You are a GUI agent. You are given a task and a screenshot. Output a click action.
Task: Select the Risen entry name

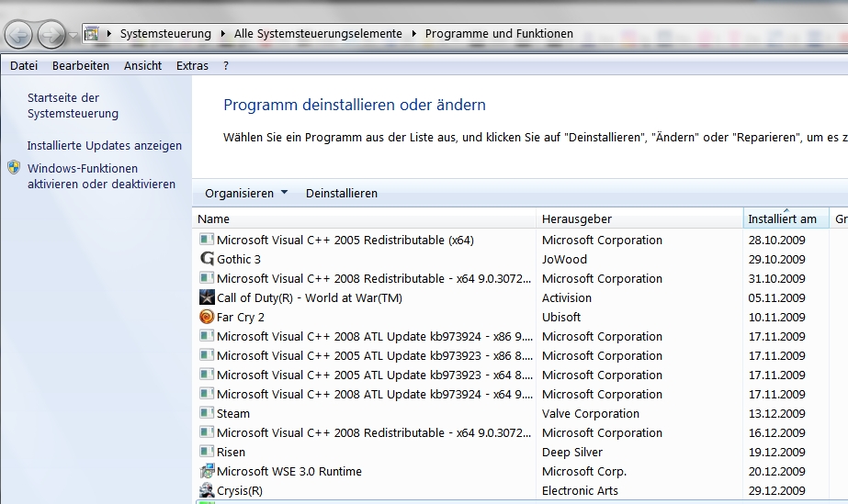(231, 453)
